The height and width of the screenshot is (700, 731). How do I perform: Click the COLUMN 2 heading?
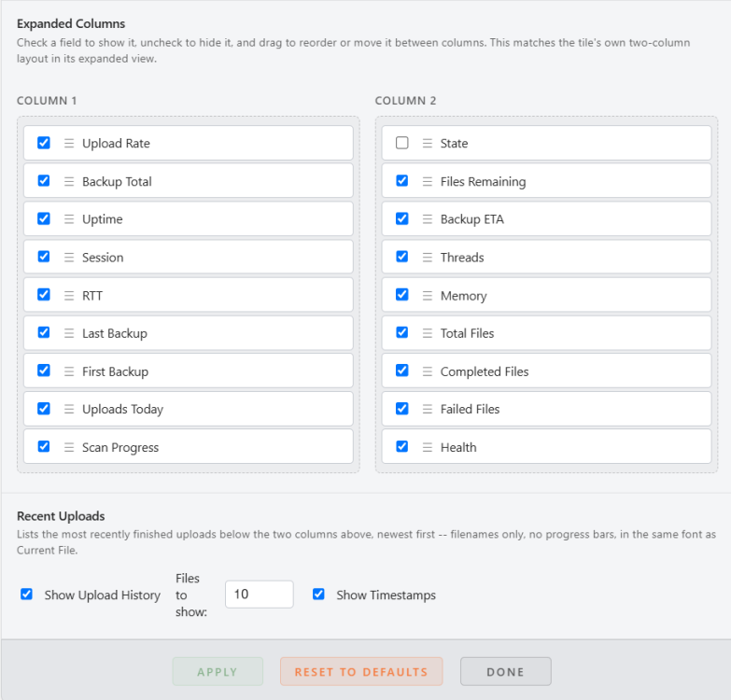[x=405, y=101]
